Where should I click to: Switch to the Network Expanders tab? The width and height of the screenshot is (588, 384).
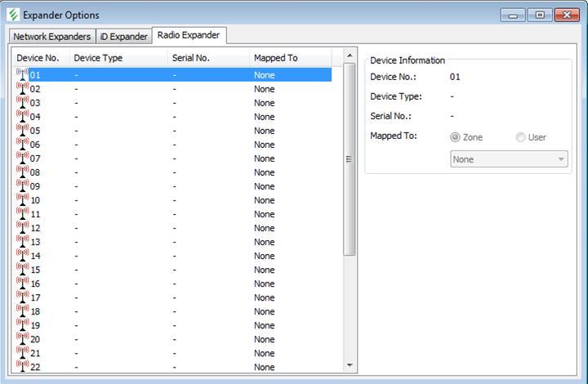tap(52, 37)
